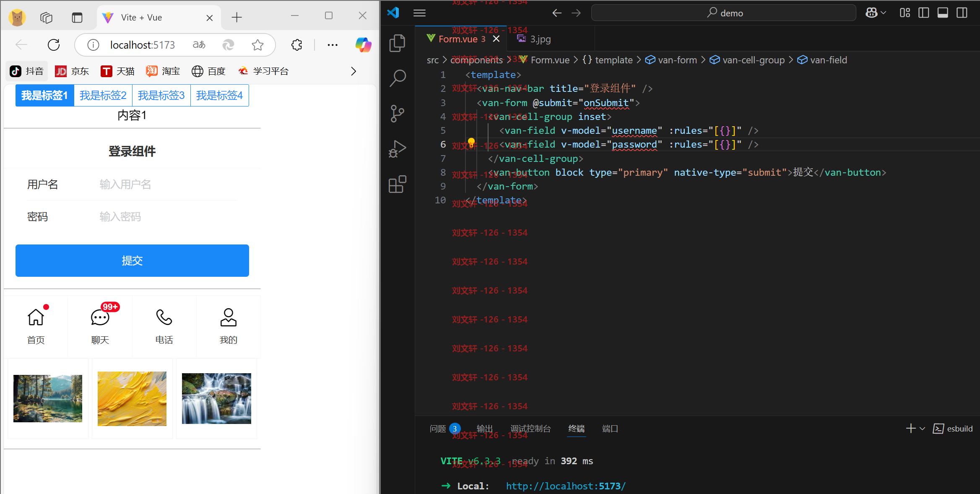Screen dimensions: 980x494
Task: Click the van-field breadcrumb segment
Action: [x=822, y=60]
